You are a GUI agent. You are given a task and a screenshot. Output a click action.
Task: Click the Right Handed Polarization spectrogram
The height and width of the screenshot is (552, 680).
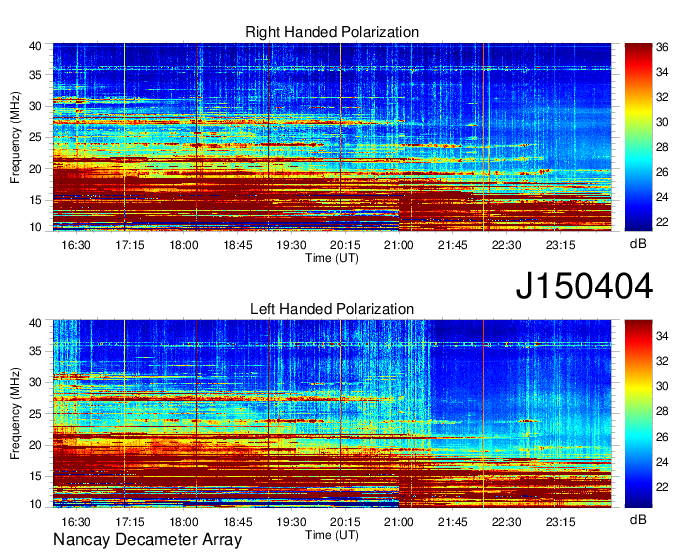click(332, 137)
